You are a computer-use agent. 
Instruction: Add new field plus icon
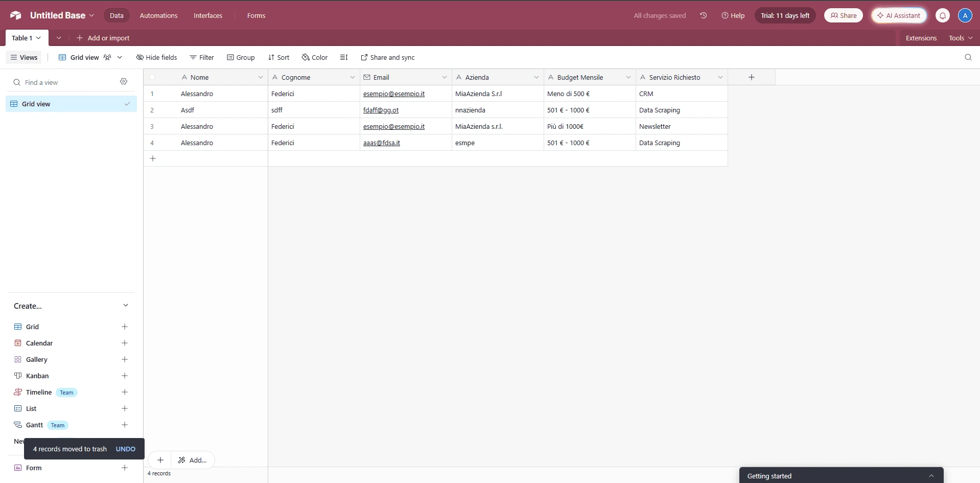(x=752, y=77)
